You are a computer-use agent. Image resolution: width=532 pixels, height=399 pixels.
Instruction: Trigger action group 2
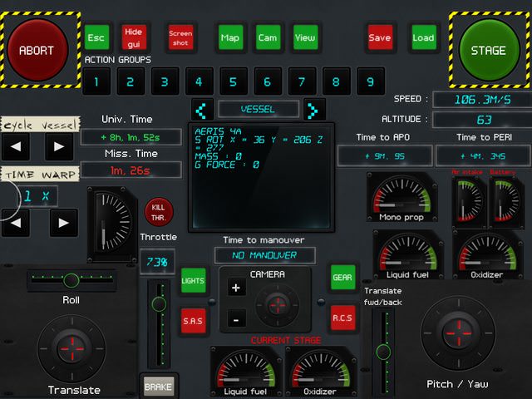pos(131,81)
